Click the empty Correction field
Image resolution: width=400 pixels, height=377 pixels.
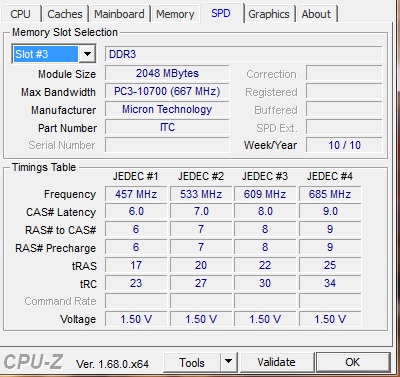pyautogui.click(x=344, y=73)
